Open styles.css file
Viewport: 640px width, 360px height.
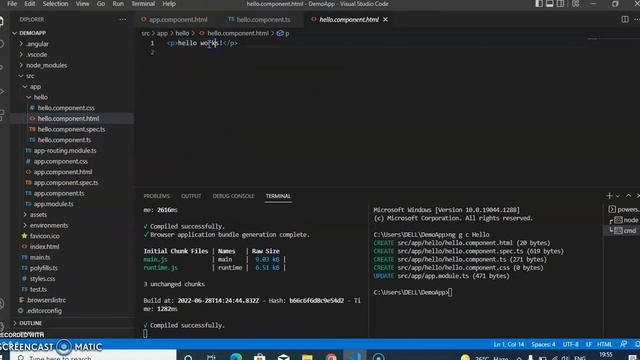[x=42, y=279]
